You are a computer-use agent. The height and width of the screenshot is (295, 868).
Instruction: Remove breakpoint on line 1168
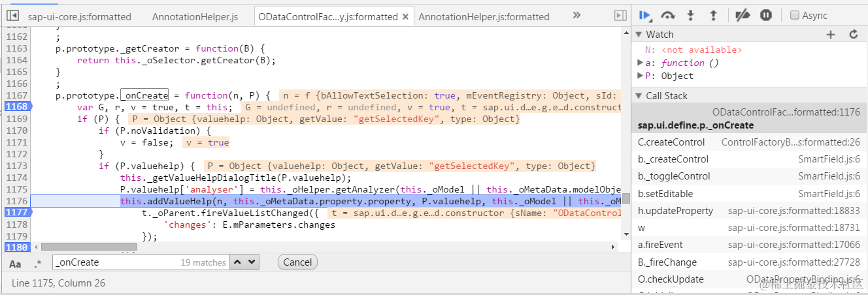[x=17, y=107]
